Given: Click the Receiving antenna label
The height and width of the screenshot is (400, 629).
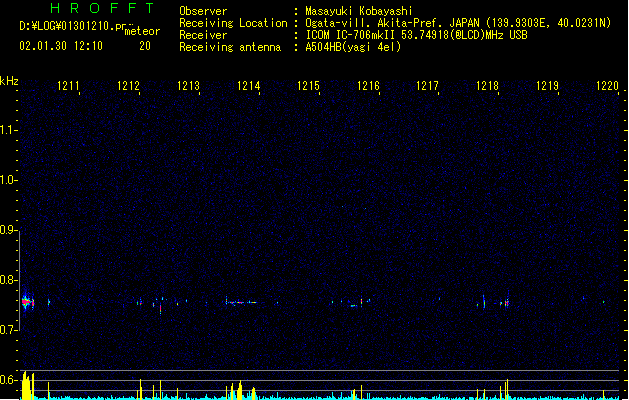Looking at the screenshot, I should point(230,47).
